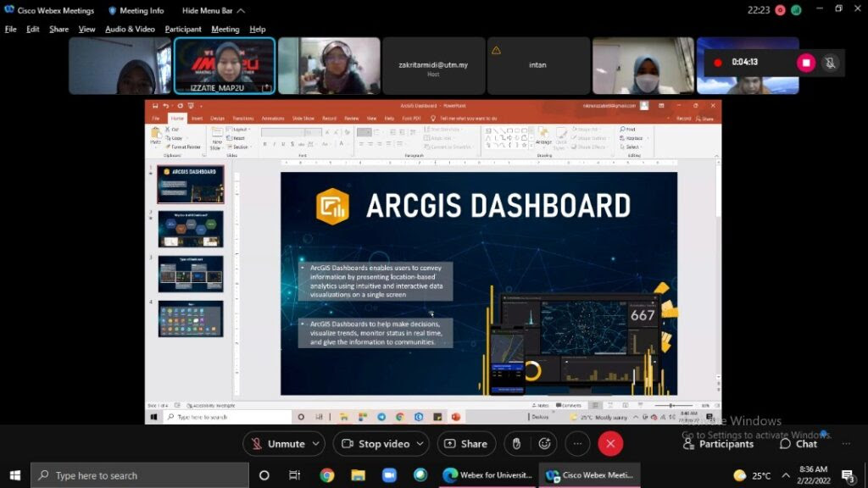
Task: Open Windows Start menu
Action: point(15,475)
